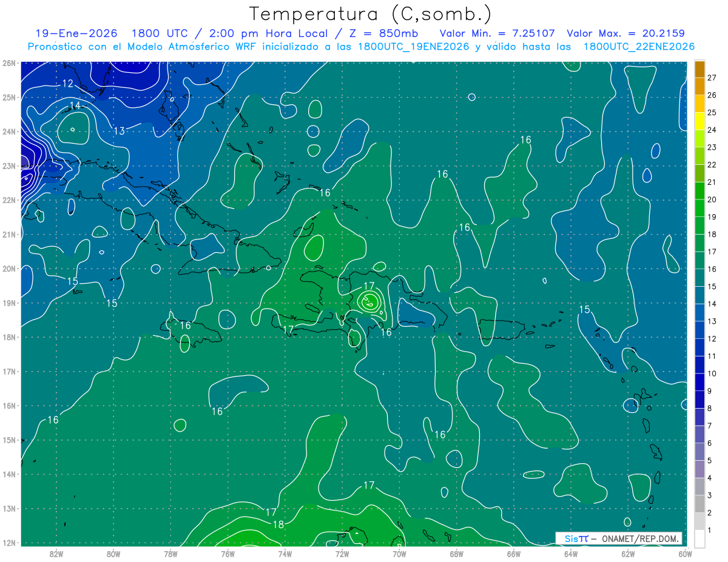Click the "15N" latitude axis label

8,440
